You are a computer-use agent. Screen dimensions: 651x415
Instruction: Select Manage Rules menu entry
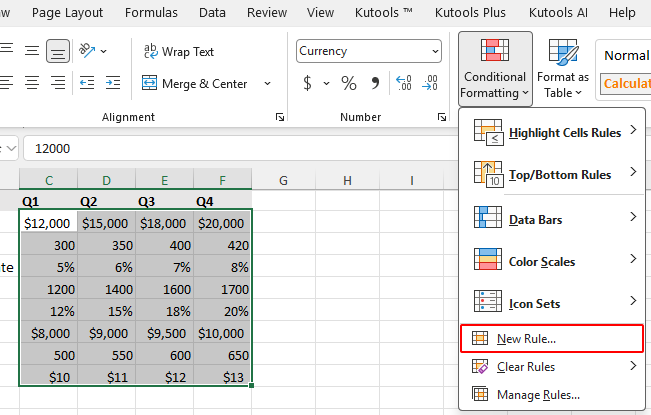click(538, 394)
